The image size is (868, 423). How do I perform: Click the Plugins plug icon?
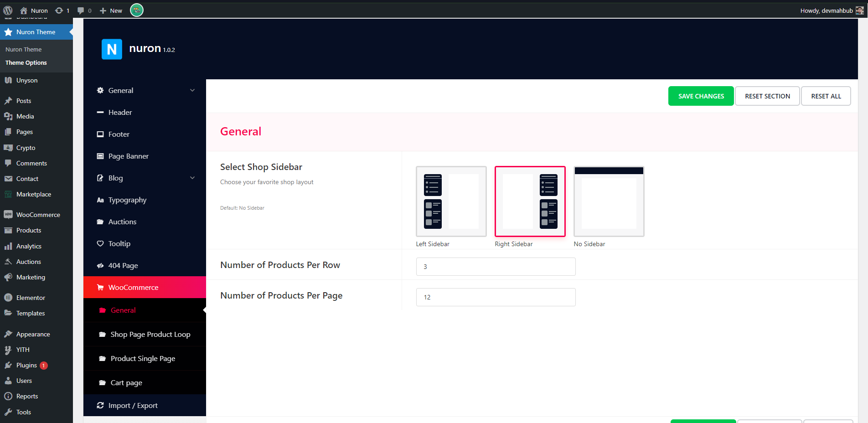coord(8,365)
